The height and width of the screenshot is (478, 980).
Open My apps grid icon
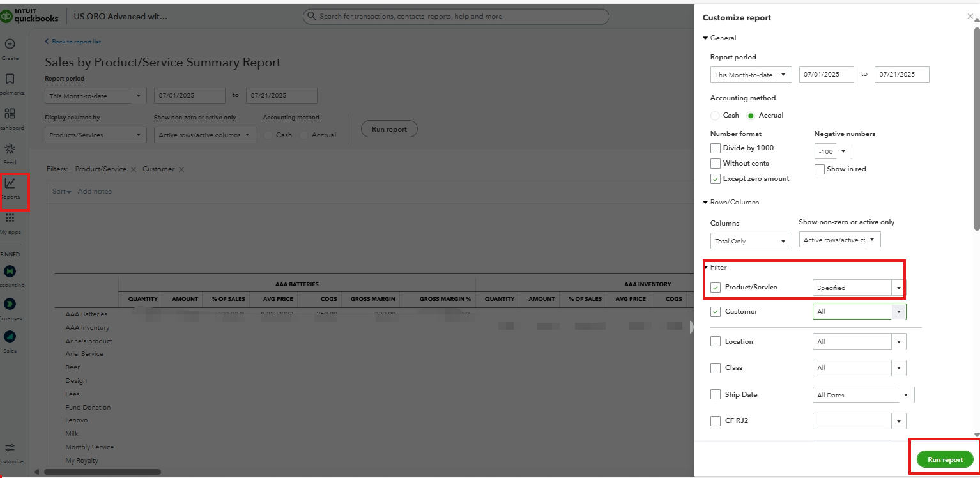[x=10, y=218]
